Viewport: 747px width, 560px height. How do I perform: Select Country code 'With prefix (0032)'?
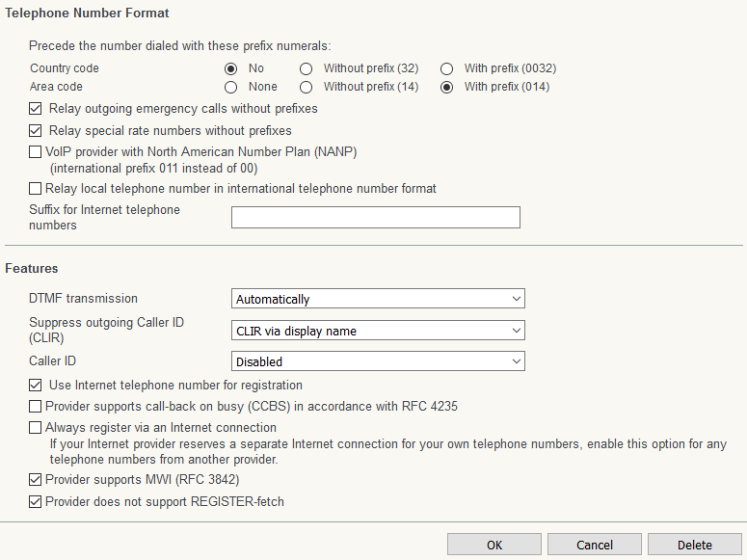pyautogui.click(x=446, y=68)
